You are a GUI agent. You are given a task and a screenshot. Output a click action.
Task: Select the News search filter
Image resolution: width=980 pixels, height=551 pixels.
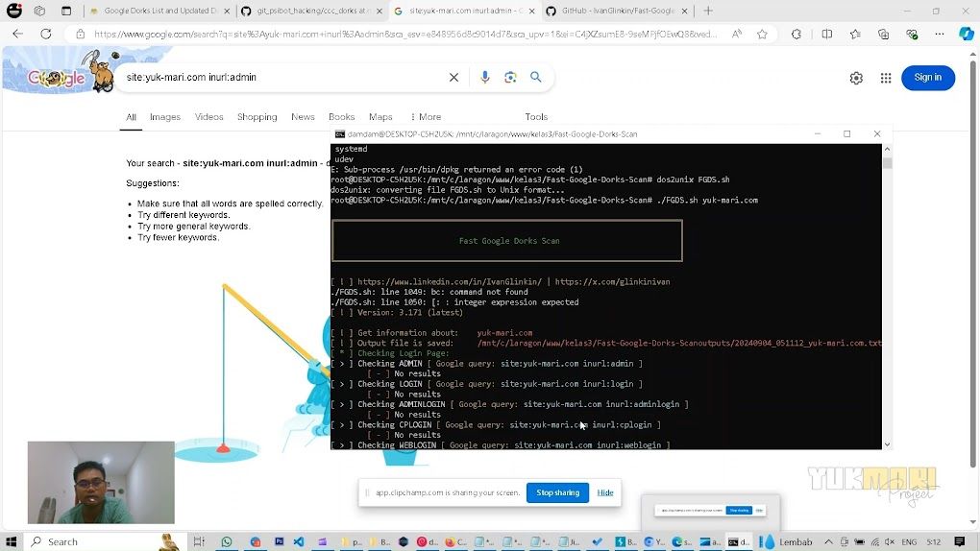[303, 117]
